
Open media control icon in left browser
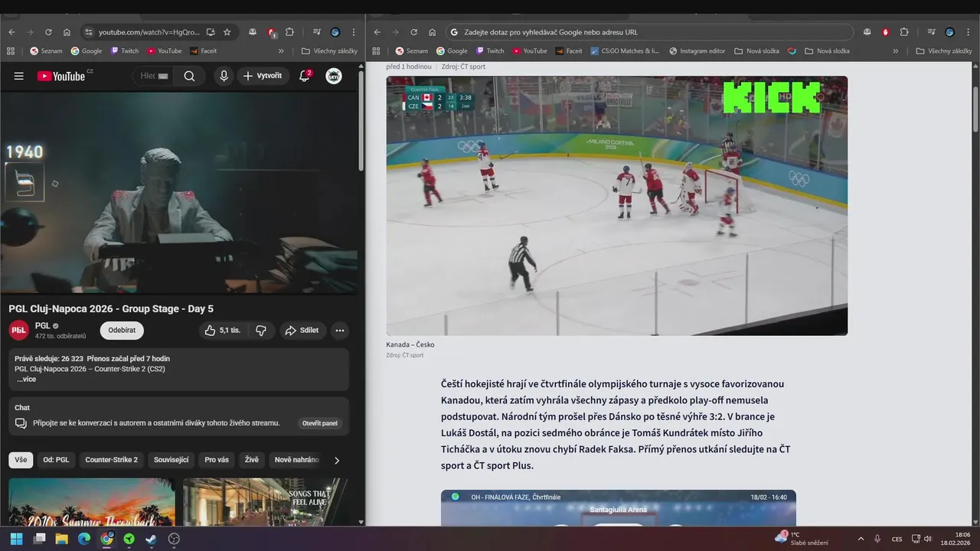point(316,32)
